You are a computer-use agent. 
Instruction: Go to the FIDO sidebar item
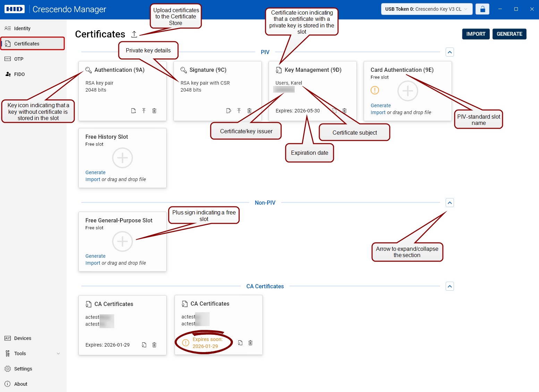click(x=19, y=74)
